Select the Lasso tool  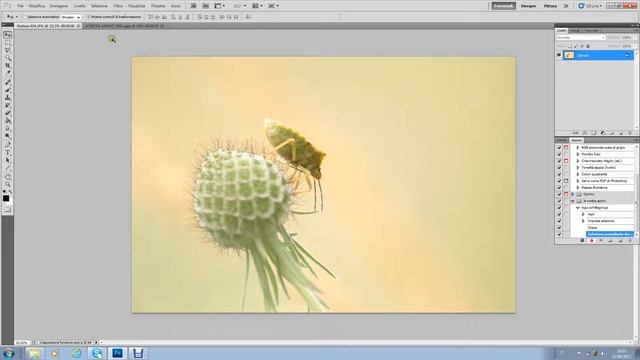(7, 51)
